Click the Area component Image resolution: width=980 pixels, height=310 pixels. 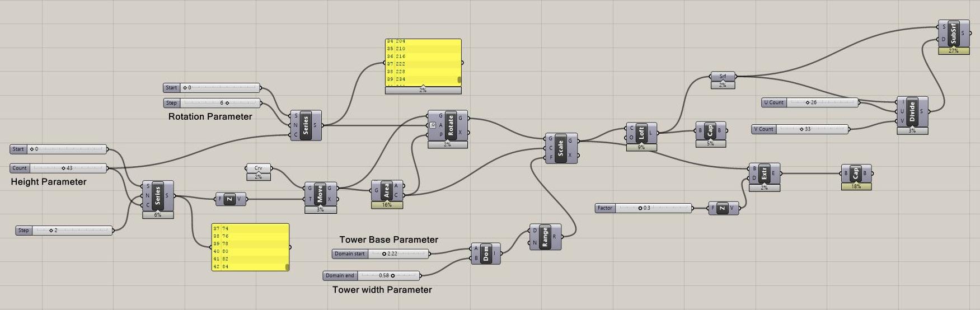tap(387, 191)
